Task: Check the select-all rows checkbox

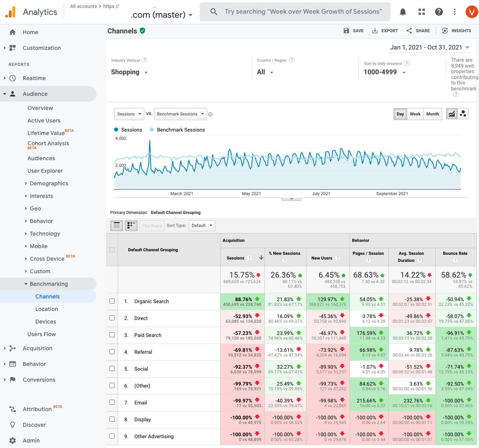Action: click(112, 250)
